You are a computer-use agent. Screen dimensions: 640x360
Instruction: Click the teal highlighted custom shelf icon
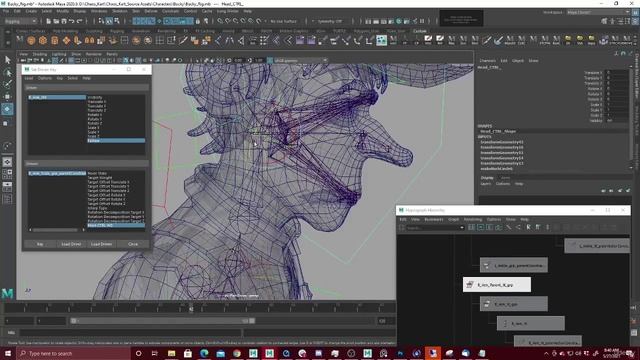[382, 40]
